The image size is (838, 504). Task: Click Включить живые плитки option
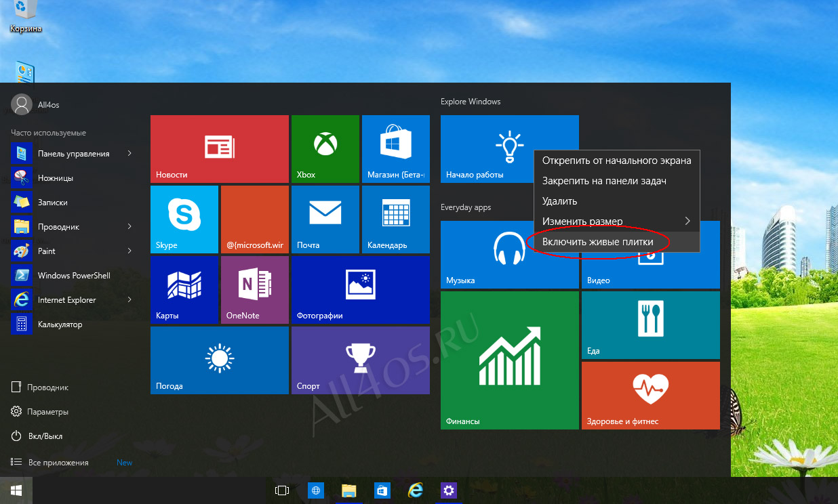click(x=616, y=242)
